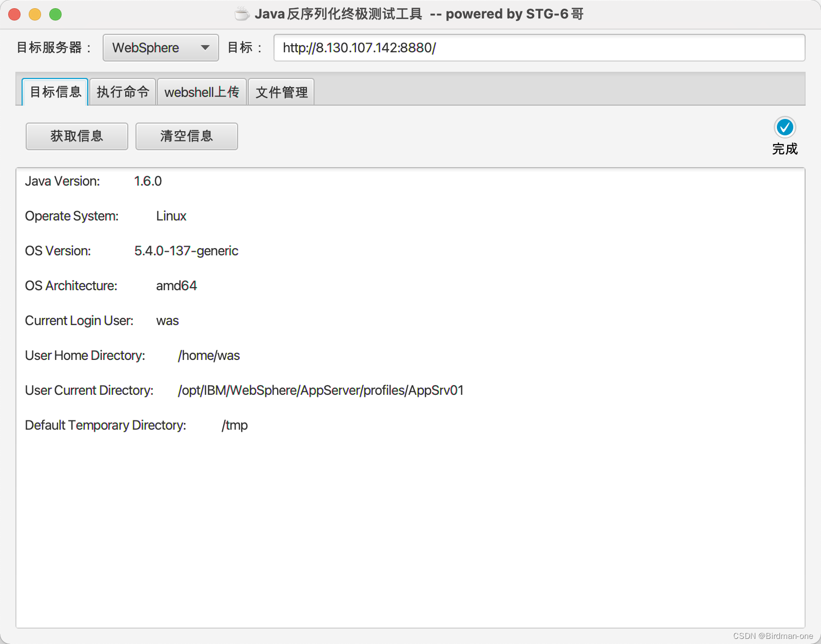Click the OS Version value 5.4.0-137-generic

pos(186,251)
